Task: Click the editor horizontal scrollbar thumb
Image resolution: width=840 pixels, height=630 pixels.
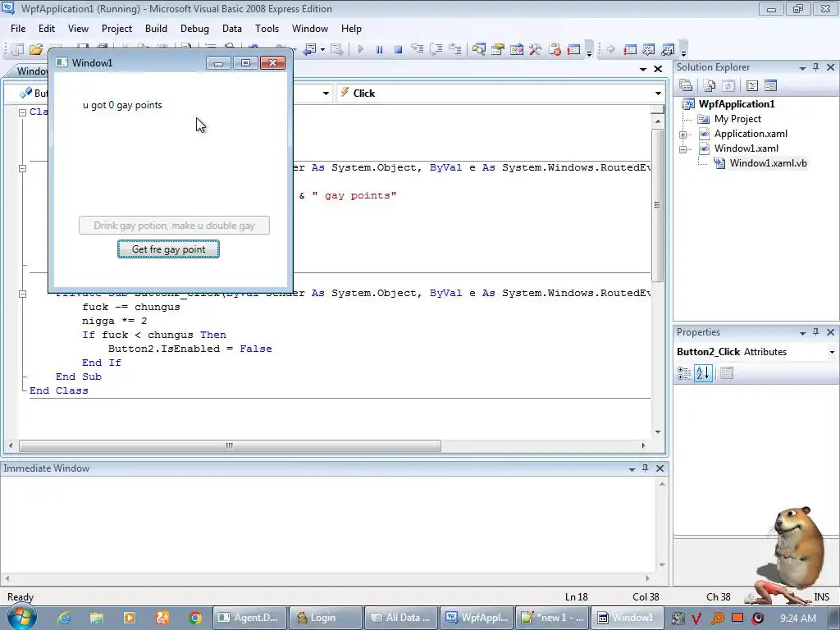Action: tap(230, 445)
